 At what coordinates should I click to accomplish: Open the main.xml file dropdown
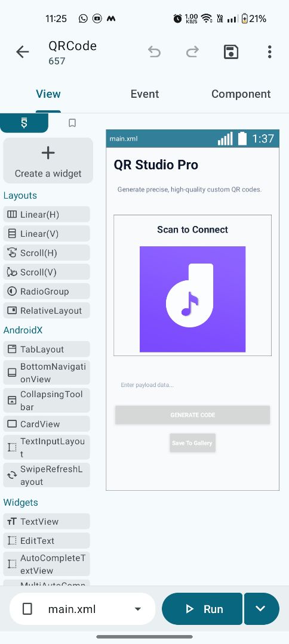click(x=82, y=609)
